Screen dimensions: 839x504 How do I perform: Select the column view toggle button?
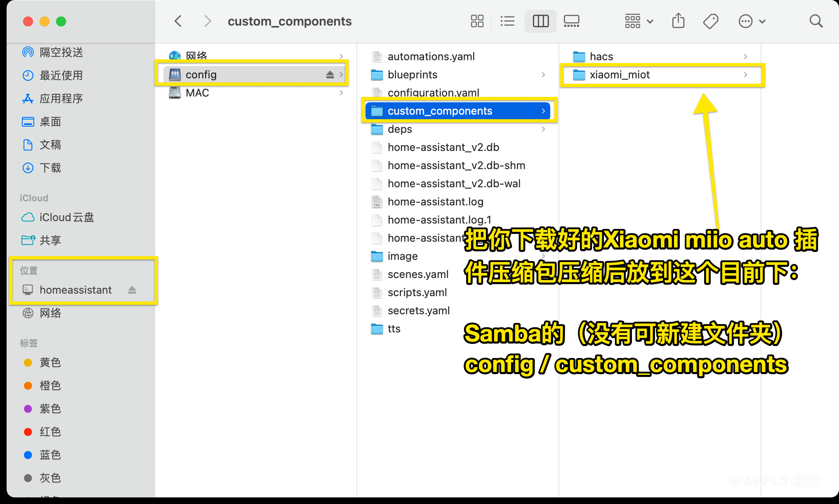coord(540,21)
